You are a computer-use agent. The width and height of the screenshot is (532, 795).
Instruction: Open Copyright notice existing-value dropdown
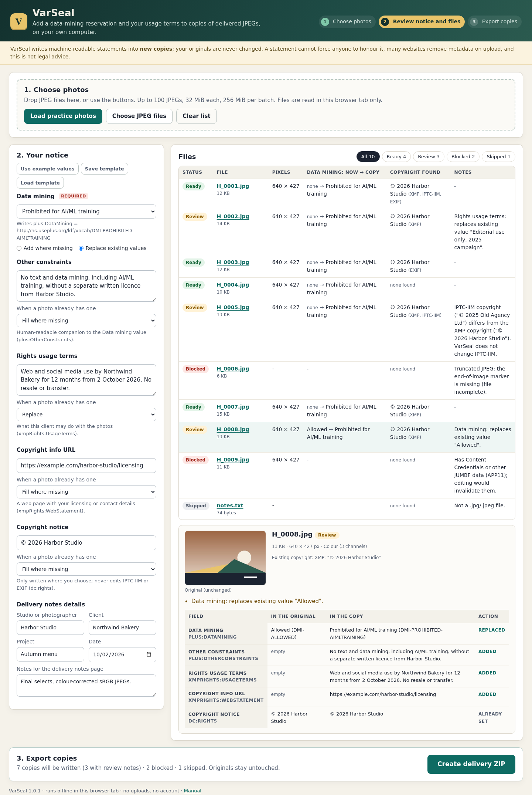point(86,569)
